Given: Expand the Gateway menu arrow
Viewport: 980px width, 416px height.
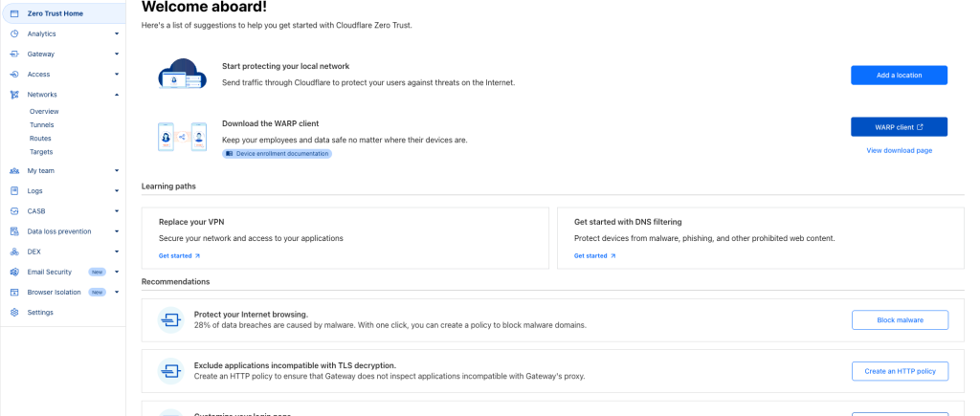Looking at the screenshot, I should click(116, 55).
